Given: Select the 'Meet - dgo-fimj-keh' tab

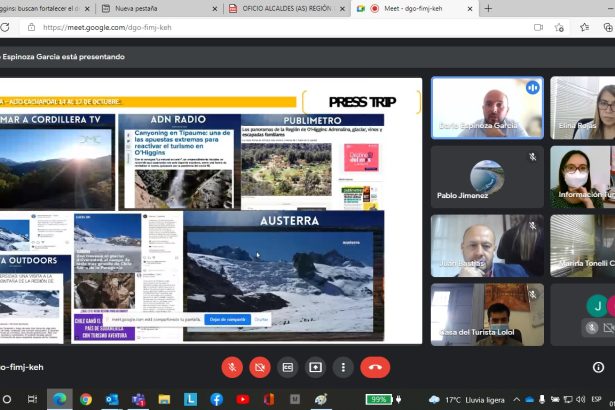Looking at the screenshot, I should point(414,8).
